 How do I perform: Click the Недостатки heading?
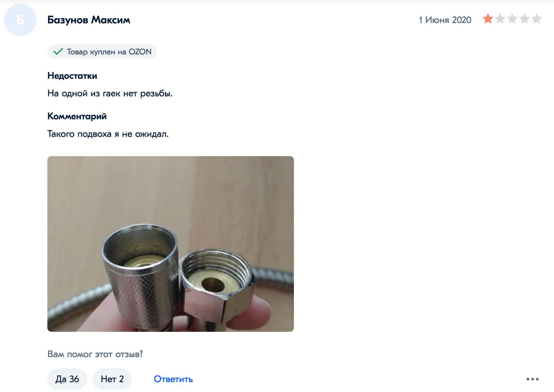click(x=72, y=76)
